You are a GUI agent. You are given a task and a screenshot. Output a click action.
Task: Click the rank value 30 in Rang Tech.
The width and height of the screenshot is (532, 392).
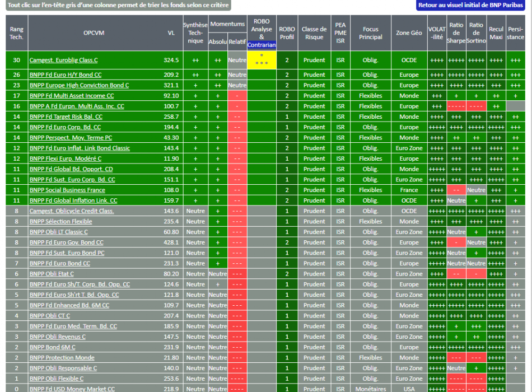coord(17,60)
